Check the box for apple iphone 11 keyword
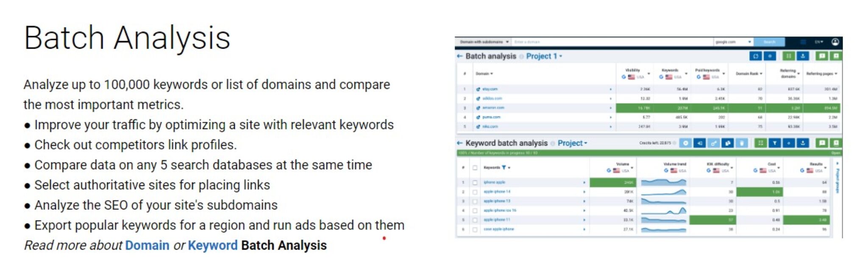Screen dimensions: 868x267 coord(475,220)
